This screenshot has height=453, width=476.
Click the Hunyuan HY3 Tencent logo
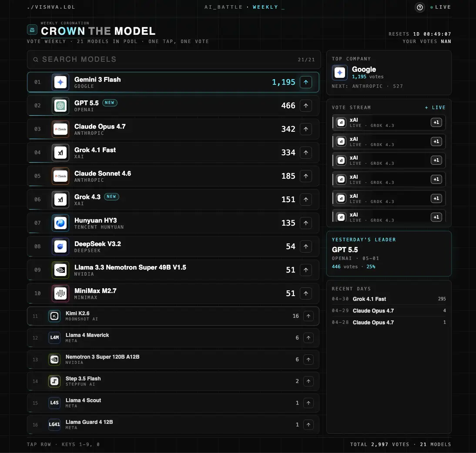(60, 223)
